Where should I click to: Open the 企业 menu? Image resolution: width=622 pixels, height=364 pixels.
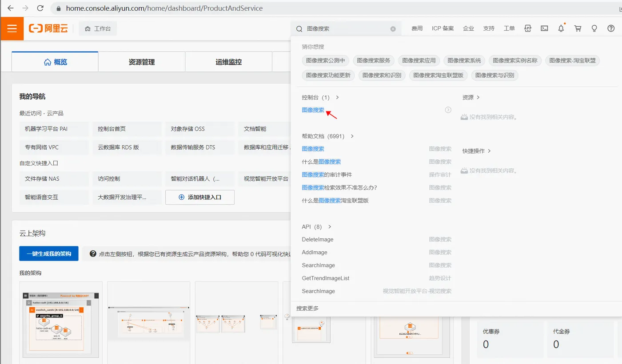(x=468, y=28)
